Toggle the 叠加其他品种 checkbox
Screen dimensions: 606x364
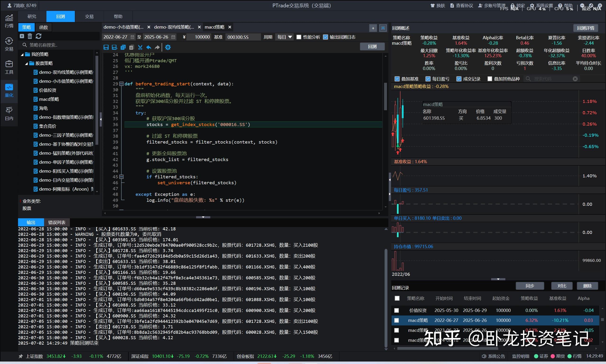[490, 79]
